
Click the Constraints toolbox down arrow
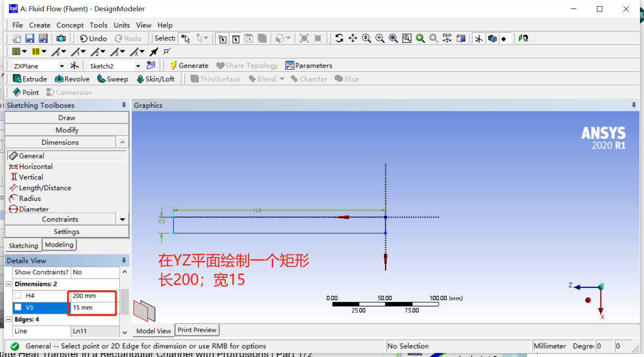122,219
